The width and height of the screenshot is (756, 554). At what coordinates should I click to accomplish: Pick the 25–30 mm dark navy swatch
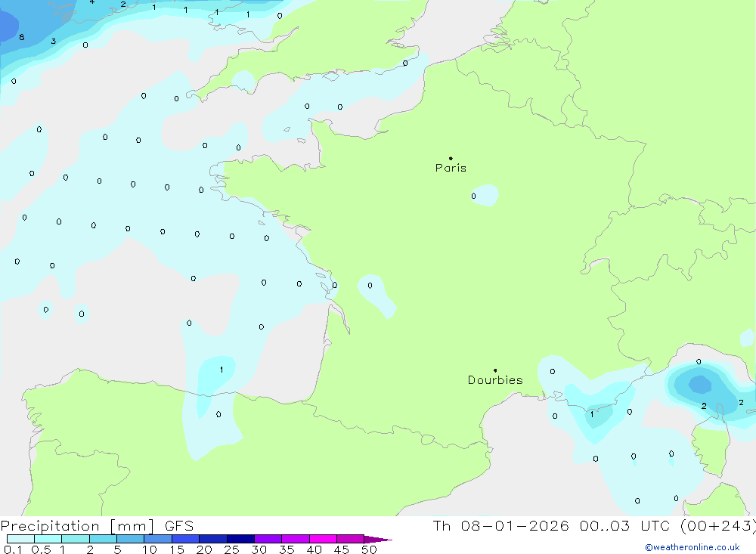(240, 539)
